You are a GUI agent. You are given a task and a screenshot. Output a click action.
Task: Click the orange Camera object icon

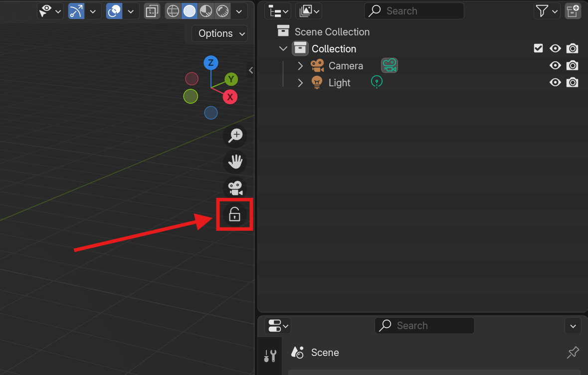click(x=317, y=66)
